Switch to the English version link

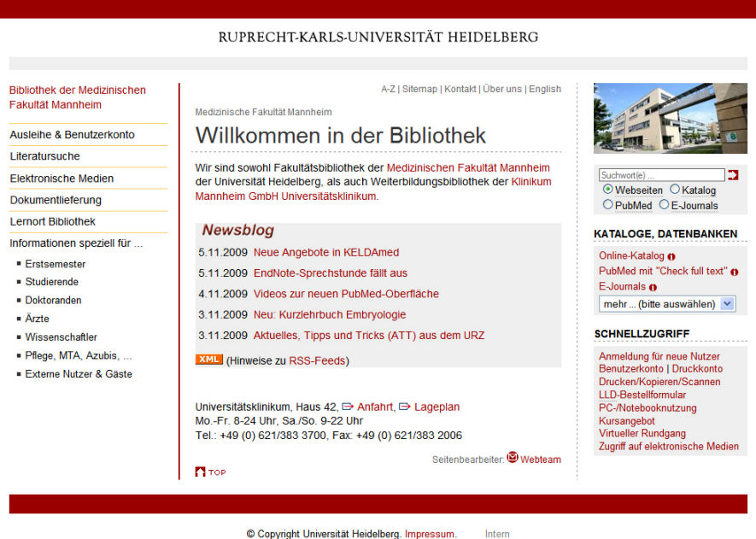tap(545, 89)
